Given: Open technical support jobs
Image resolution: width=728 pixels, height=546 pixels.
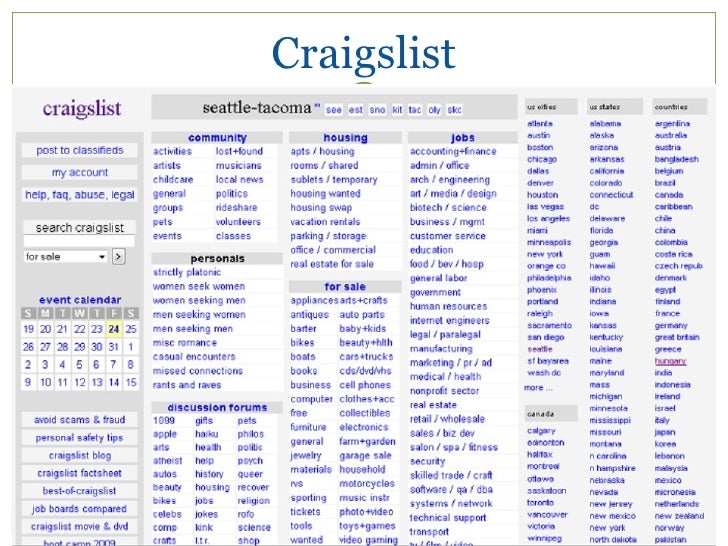Looking at the screenshot, I should (448, 518).
